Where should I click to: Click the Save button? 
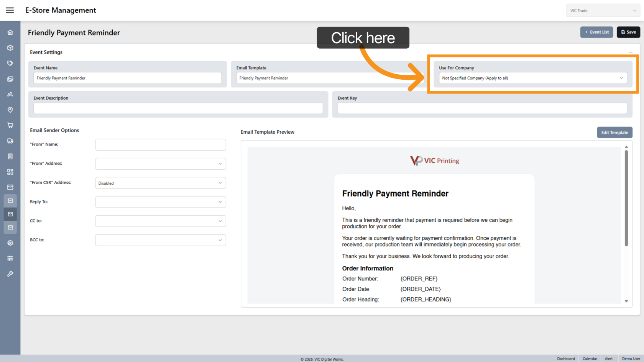628,32
